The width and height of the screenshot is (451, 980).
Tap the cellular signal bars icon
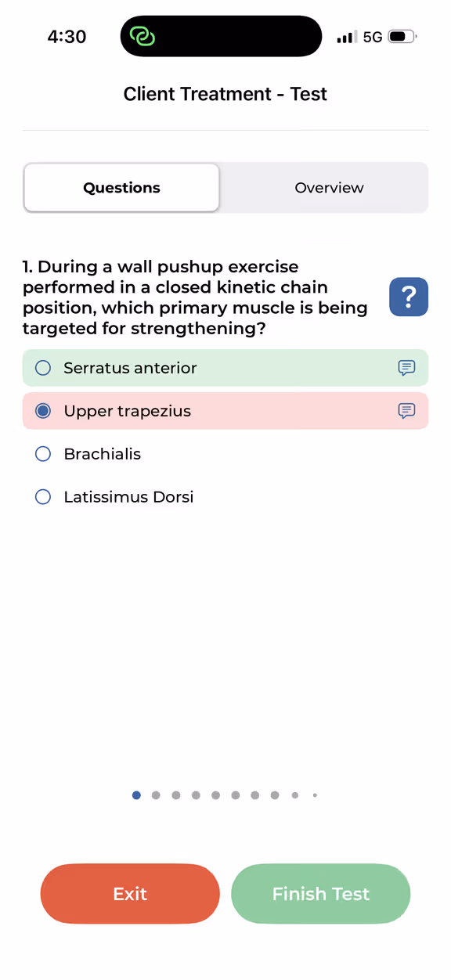click(x=346, y=37)
